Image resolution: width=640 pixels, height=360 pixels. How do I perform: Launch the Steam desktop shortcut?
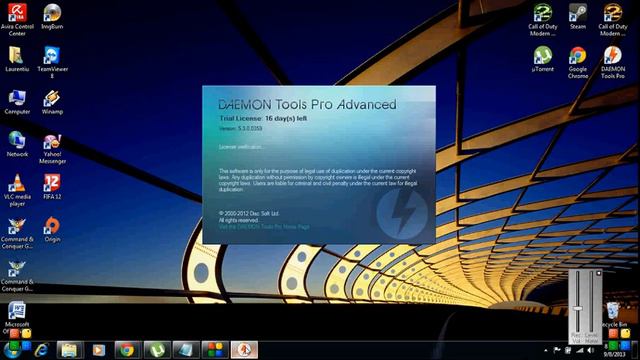click(578, 17)
